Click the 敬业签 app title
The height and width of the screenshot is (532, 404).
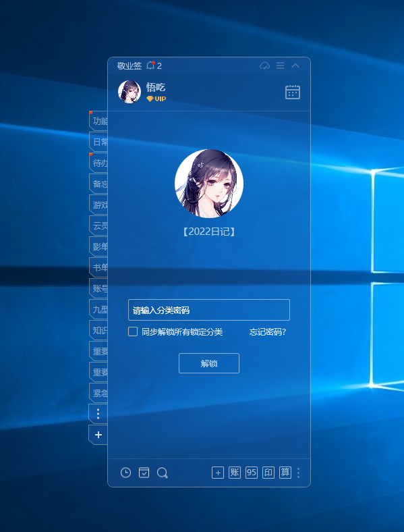click(129, 65)
